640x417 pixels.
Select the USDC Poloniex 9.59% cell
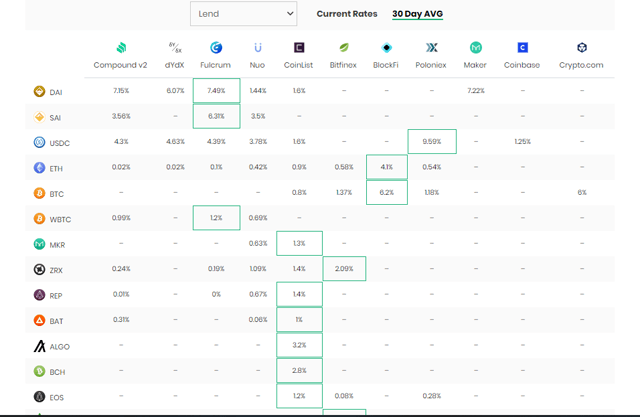[432, 142]
